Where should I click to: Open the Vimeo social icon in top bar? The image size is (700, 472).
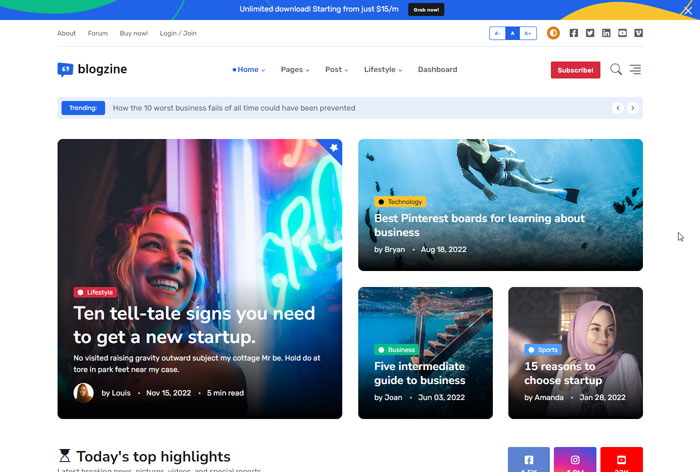[638, 33]
